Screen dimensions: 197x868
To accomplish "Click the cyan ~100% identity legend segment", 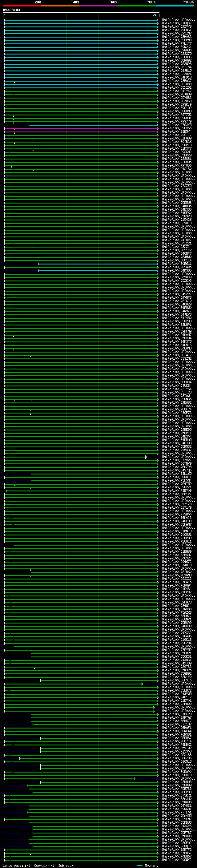I will pos(175,6).
